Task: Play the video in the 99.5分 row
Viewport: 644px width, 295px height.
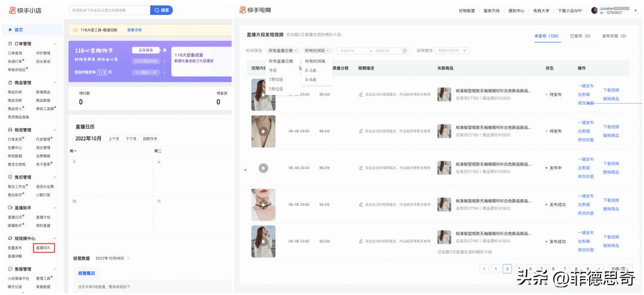Action: coord(264,95)
